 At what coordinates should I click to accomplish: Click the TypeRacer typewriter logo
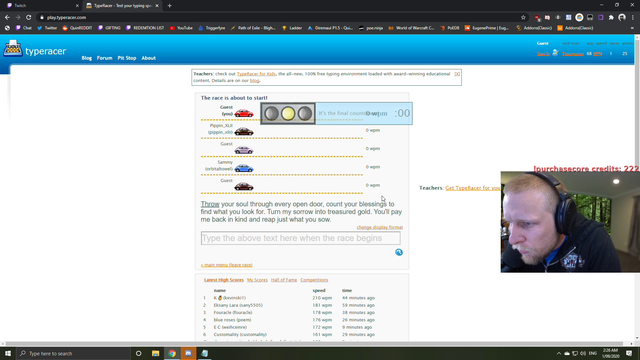point(13,49)
